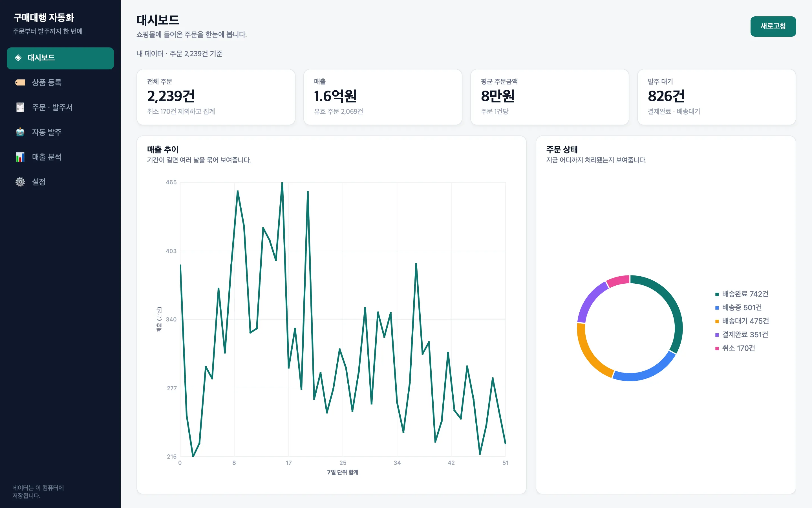Click the 구매대행 자동화 app title
Screen dimensions: 812x508
pos(44,17)
